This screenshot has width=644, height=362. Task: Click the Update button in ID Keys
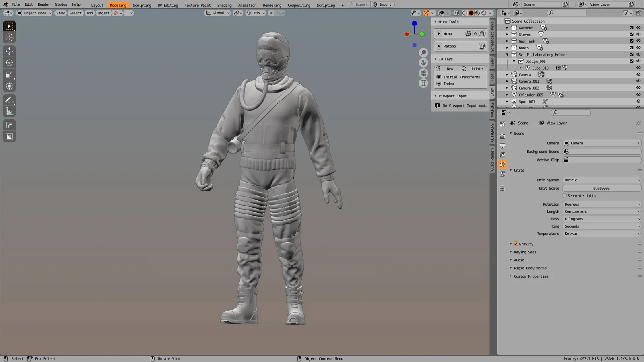(473, 69)
